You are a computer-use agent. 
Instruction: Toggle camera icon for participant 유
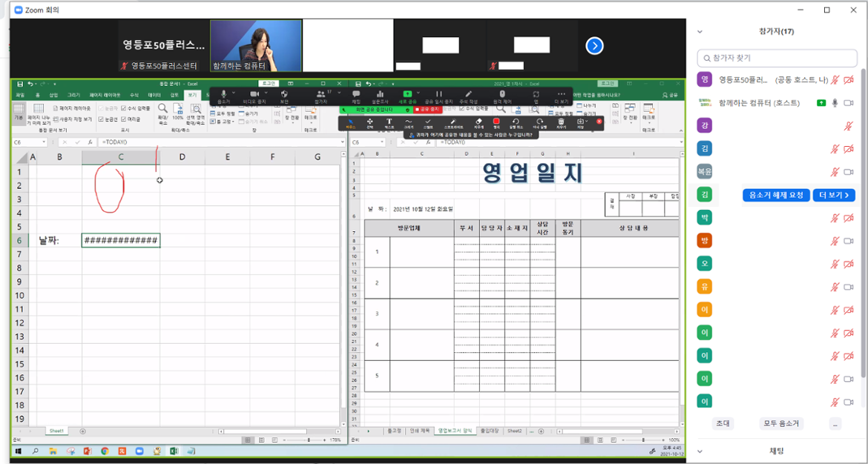(x=848, y=287)
